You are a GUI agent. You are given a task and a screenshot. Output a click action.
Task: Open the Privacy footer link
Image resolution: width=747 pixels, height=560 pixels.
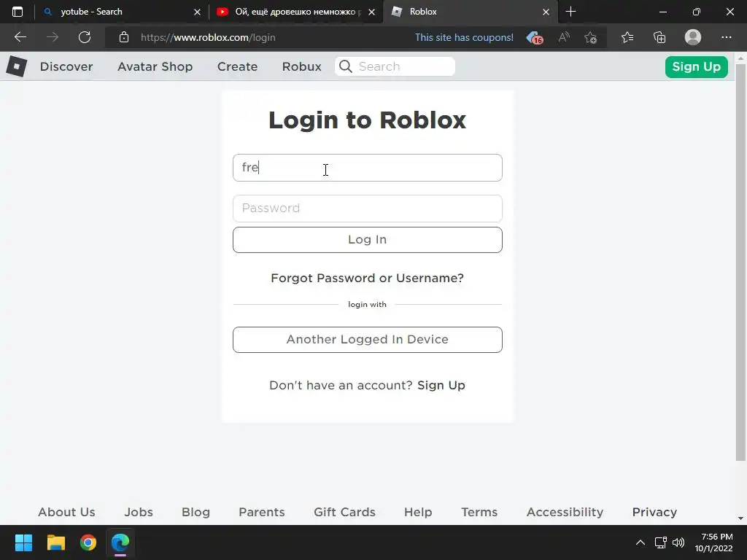[x=654, y=512]
